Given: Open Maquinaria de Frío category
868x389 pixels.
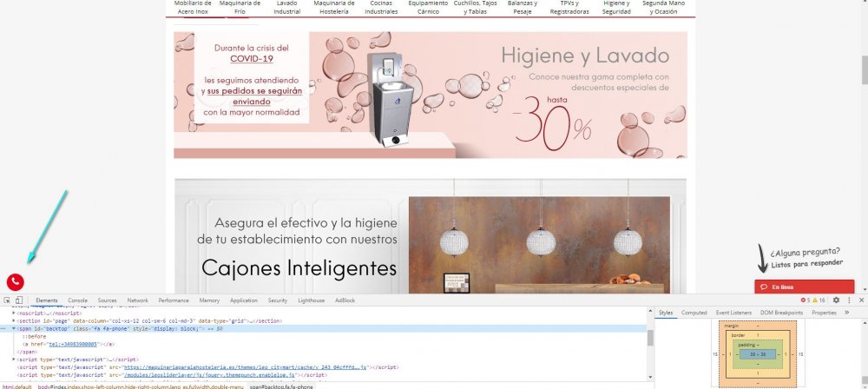Looking at the screenshot, I should click(x=240, y=7).
